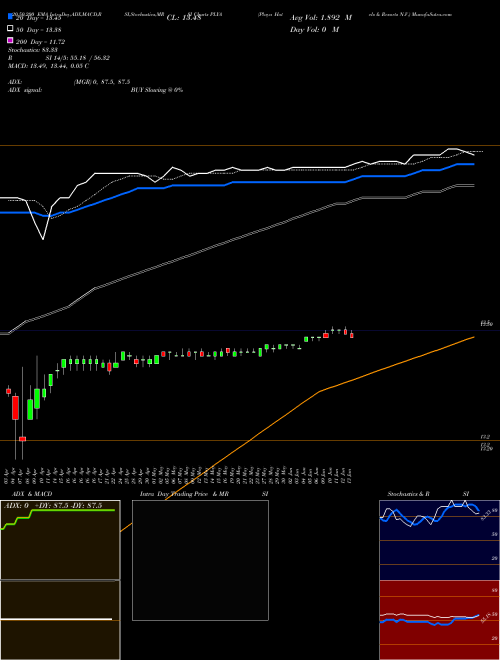Click the magenta 200 Day EMA legend swatch
Image resolution: width=500 pixels, height=660 pixels.
click(10, 40)
